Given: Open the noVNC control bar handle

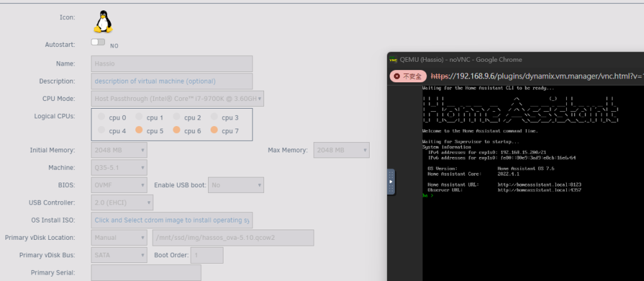Looking at the screenshot, I should (391, 182).
